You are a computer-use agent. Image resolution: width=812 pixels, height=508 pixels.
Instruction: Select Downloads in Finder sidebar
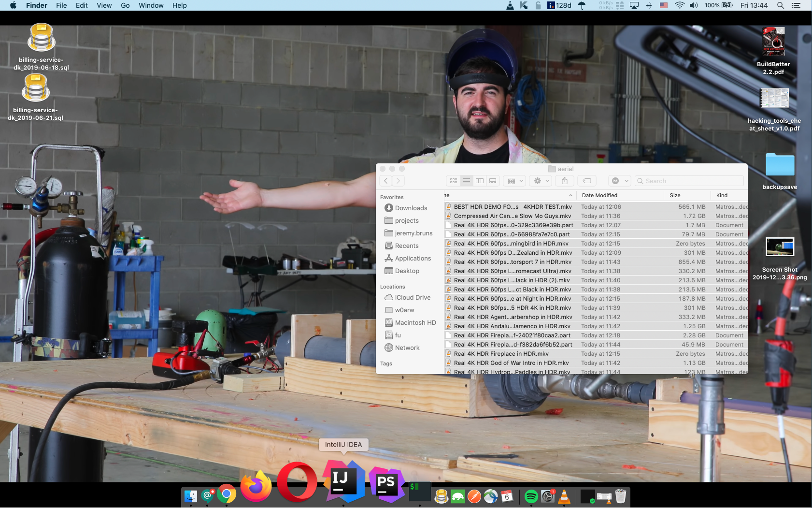click(x=411, y=208)
